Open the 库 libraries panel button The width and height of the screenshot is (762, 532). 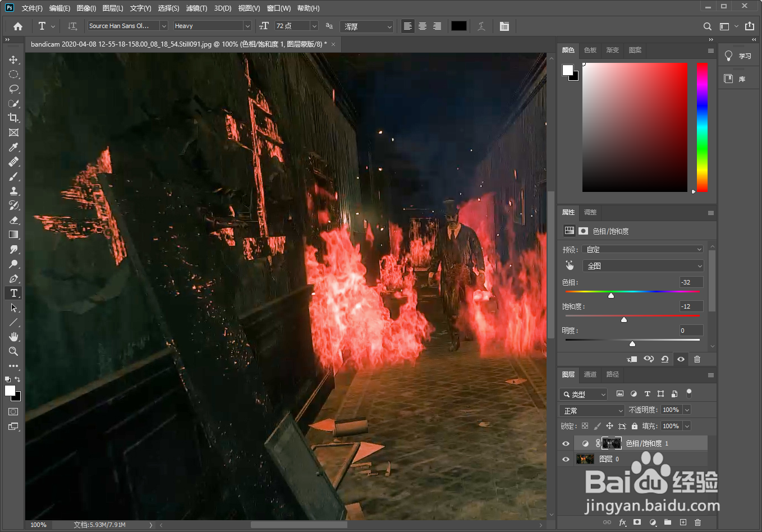tap(738, 79)
